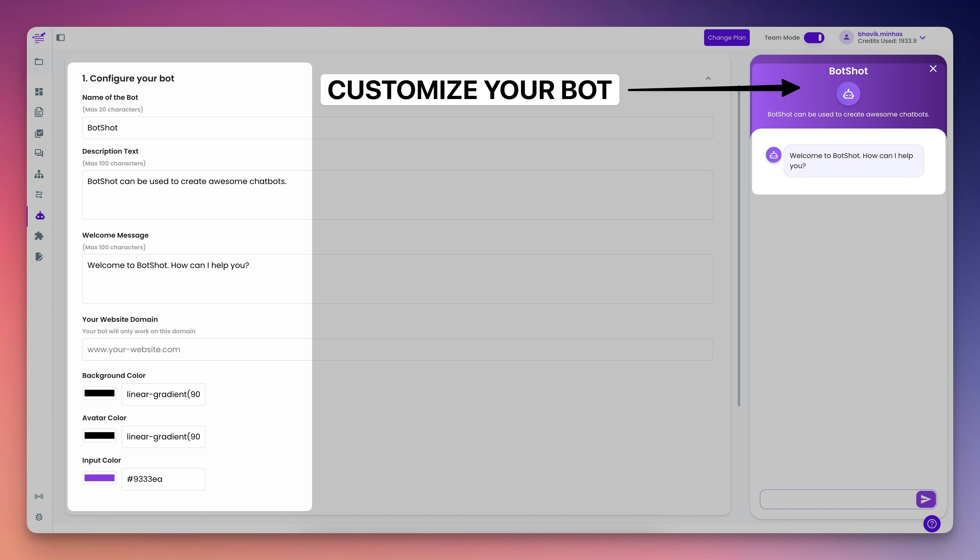Click the sidebar toggle panel icon
980x560 pixels.
click(x=60, y=37)
